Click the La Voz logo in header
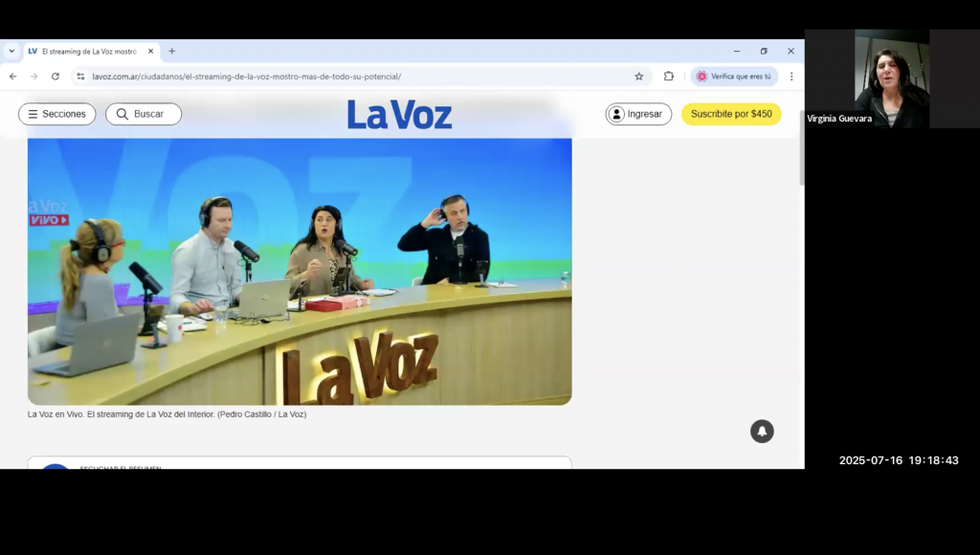 coord(399,115)
